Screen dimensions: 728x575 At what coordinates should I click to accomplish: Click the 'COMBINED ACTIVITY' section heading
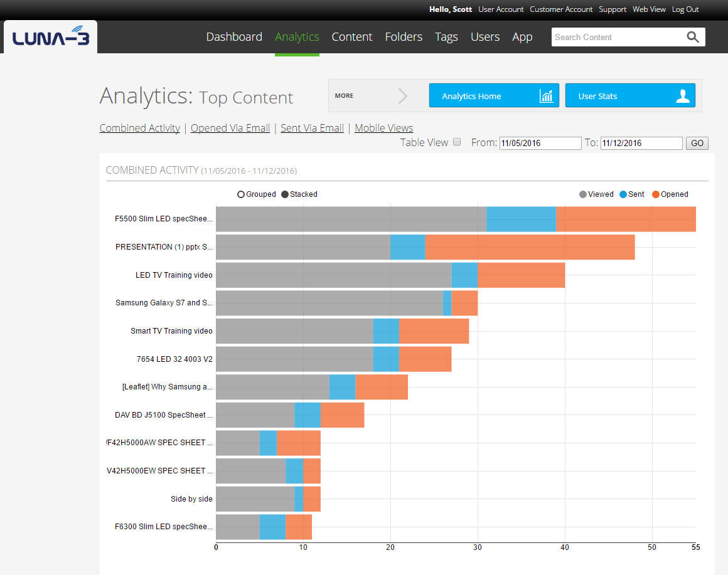[x=152, y=170]
